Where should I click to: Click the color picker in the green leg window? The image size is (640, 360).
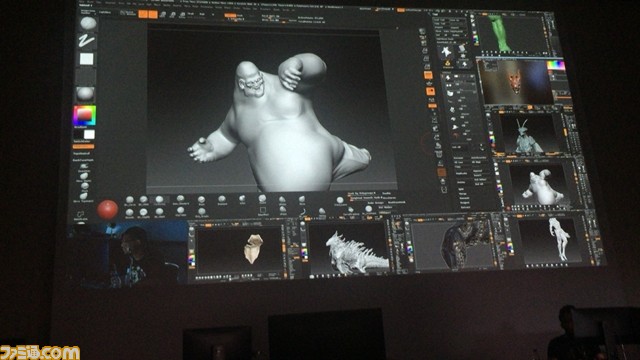[x=476, y=40]
